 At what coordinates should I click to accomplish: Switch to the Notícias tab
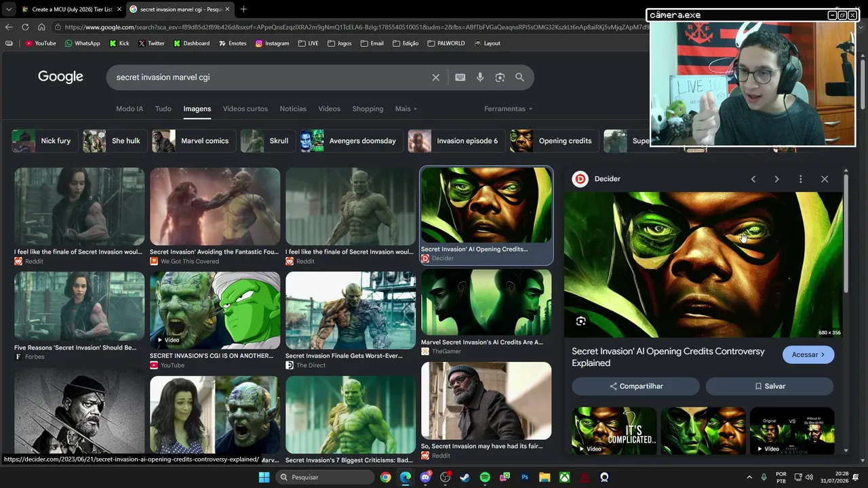coord(293,109)
